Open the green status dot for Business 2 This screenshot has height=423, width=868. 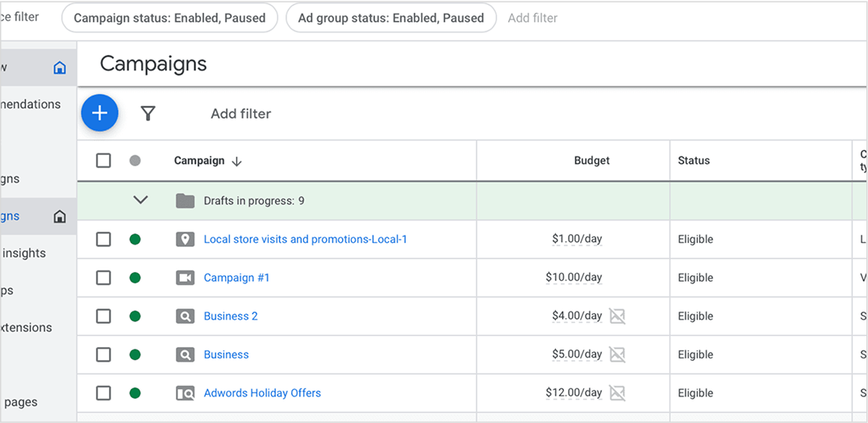[135, 316]
